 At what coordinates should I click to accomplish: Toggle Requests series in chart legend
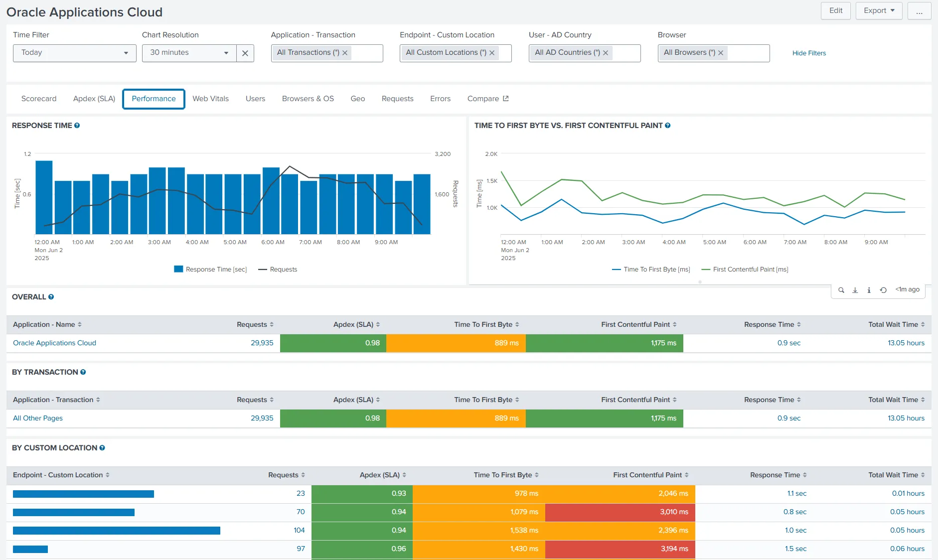pos(278,270)
